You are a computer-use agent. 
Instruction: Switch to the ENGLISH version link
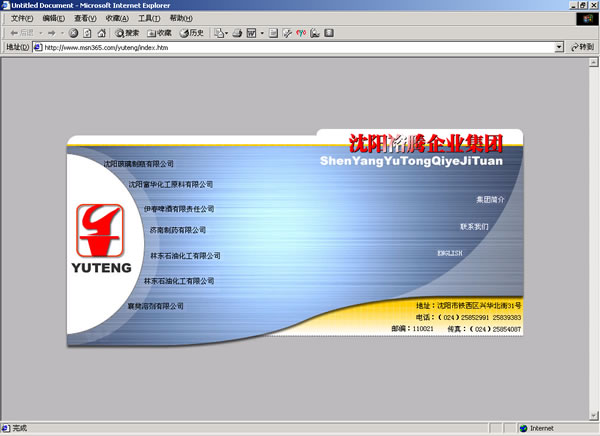click(450, 253)
